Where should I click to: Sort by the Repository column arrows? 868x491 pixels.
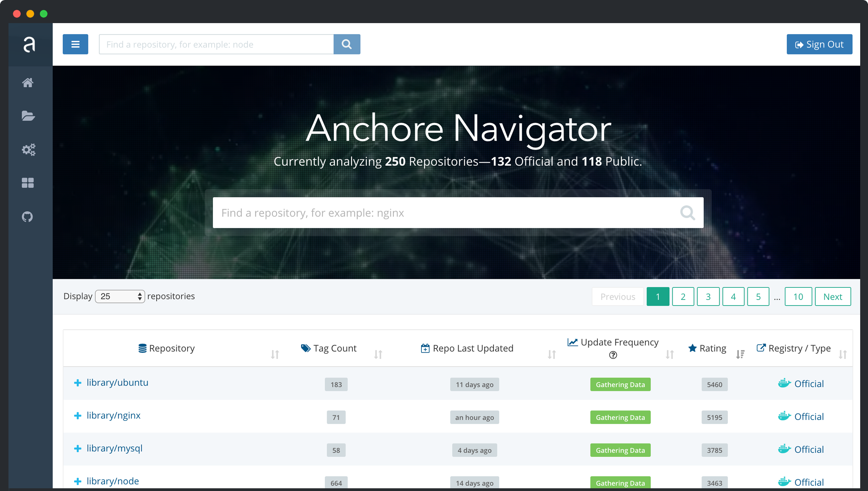275,354
